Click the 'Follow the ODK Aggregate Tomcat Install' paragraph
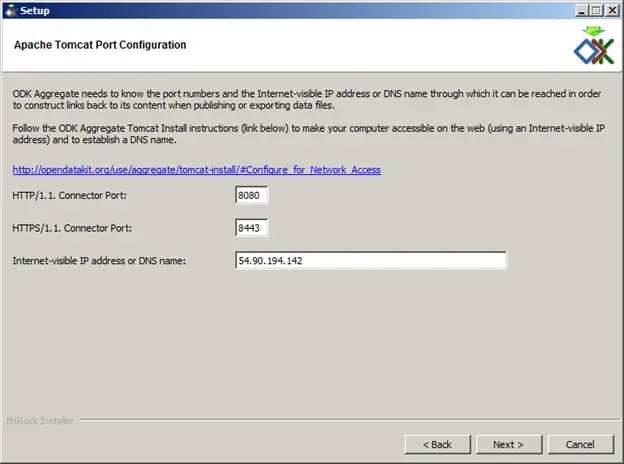Viewport: 624px width, 464px height. [x=308, y=134]
